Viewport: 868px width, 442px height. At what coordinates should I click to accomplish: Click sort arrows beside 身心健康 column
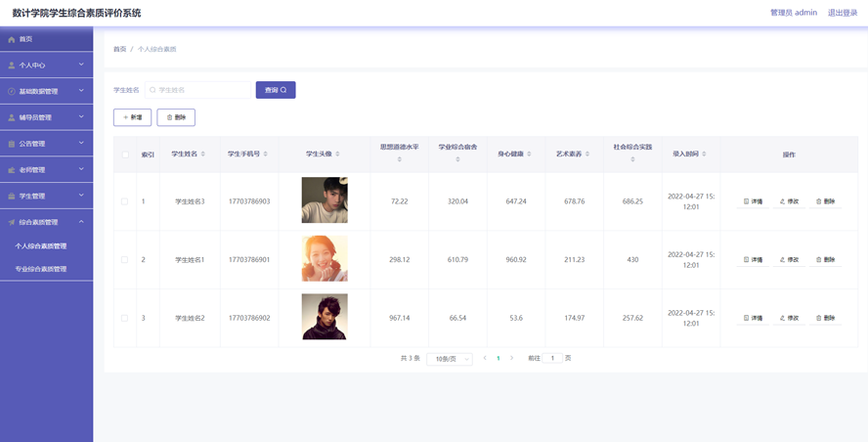(x=530, y=154)
